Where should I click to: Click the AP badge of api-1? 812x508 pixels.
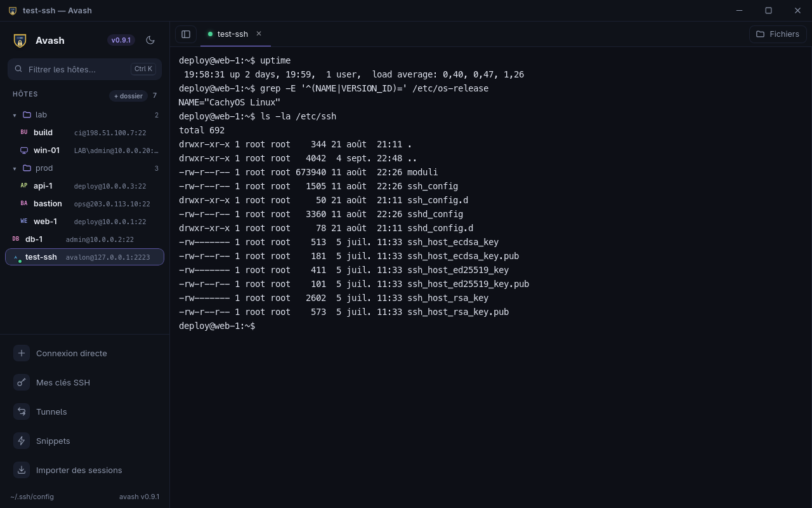(x=24, y=186)
